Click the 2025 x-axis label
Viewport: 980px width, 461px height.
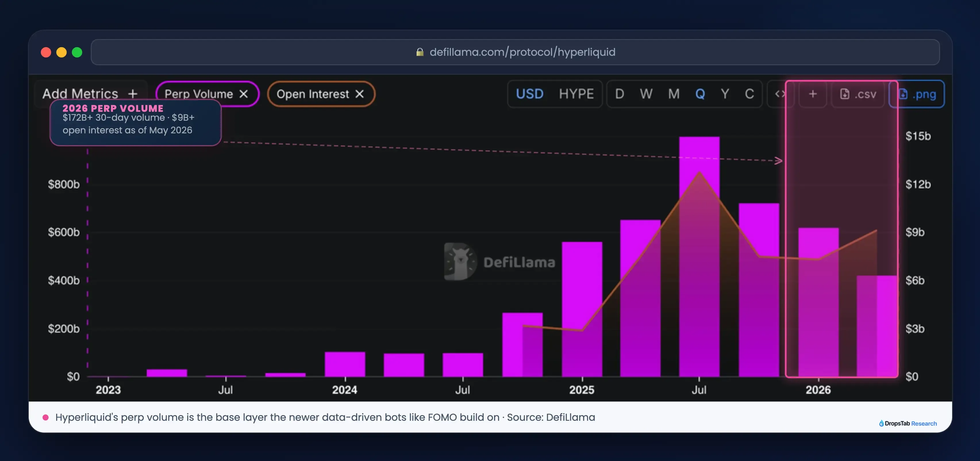coord(582,390)
